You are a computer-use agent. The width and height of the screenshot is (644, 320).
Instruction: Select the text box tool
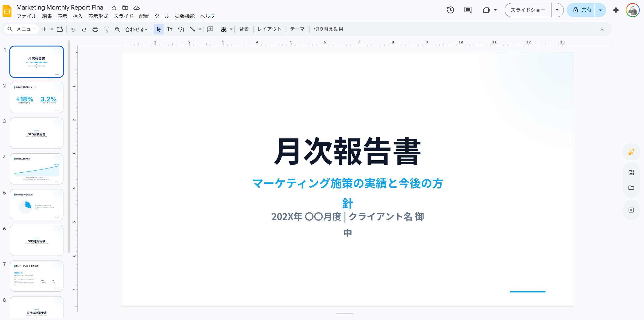pos(170,29)
